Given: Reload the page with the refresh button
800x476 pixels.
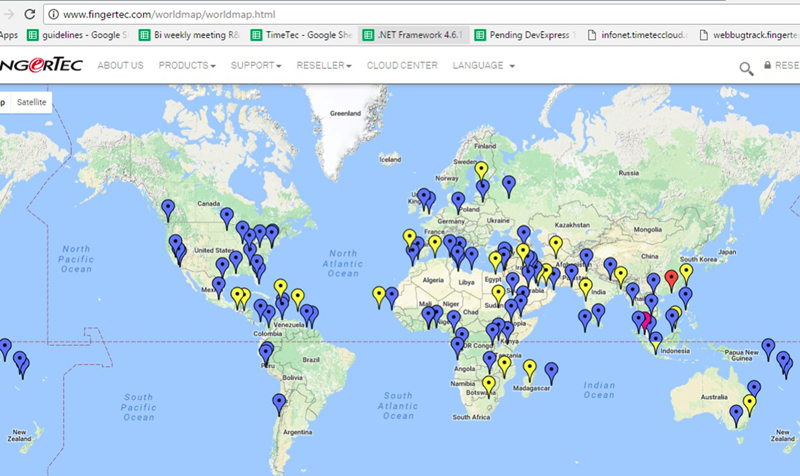Looking at the screenshot, I should click(29, 14).
